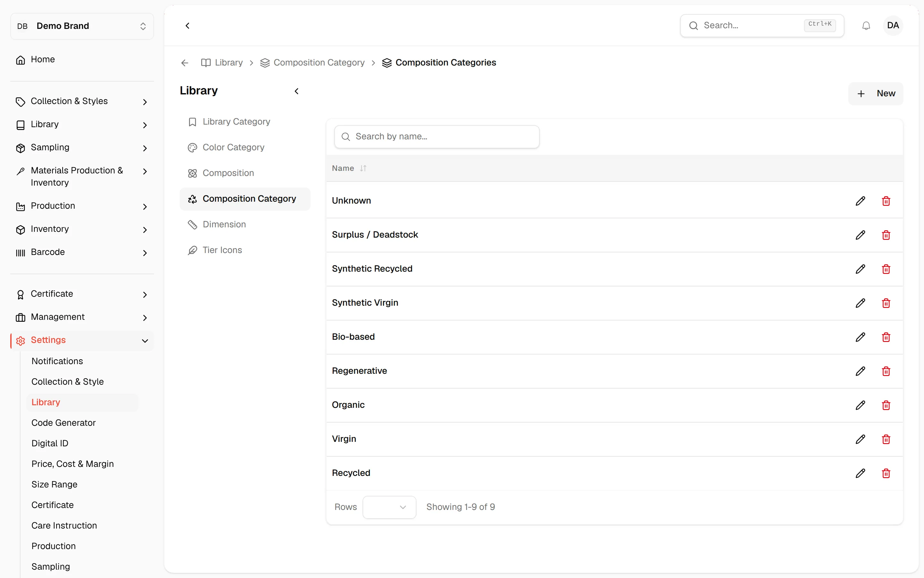Expand the Library sidebar section
This screenshot has height=578, width=924.
pos(82,125)
